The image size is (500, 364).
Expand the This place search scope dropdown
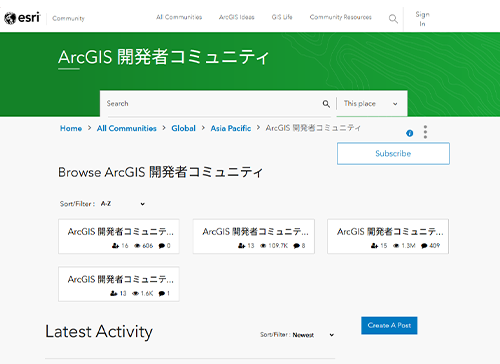(371, 104)
